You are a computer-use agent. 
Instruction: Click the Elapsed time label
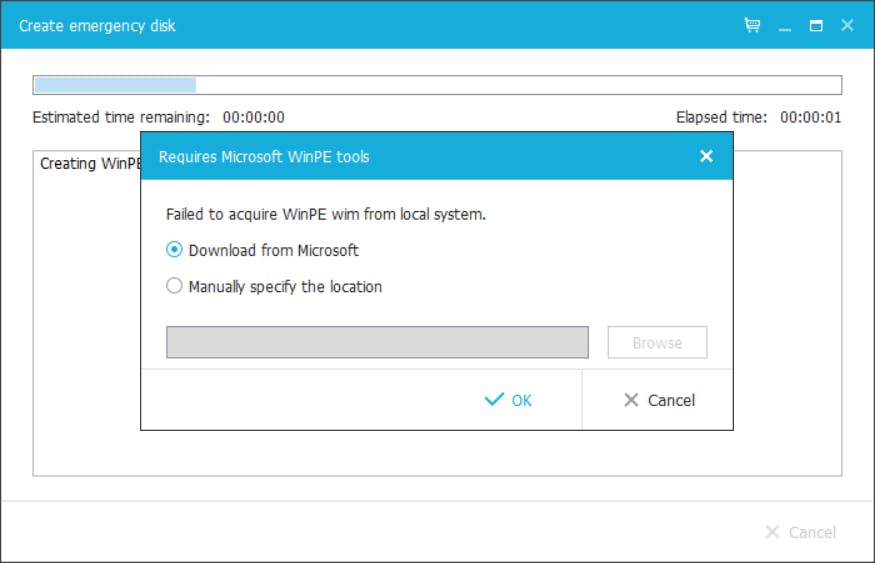721,117
